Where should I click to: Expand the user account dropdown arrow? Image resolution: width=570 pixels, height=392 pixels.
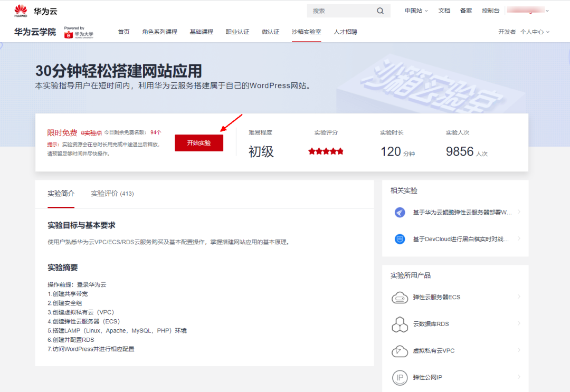pyautogui.click(x=547, y=11)
